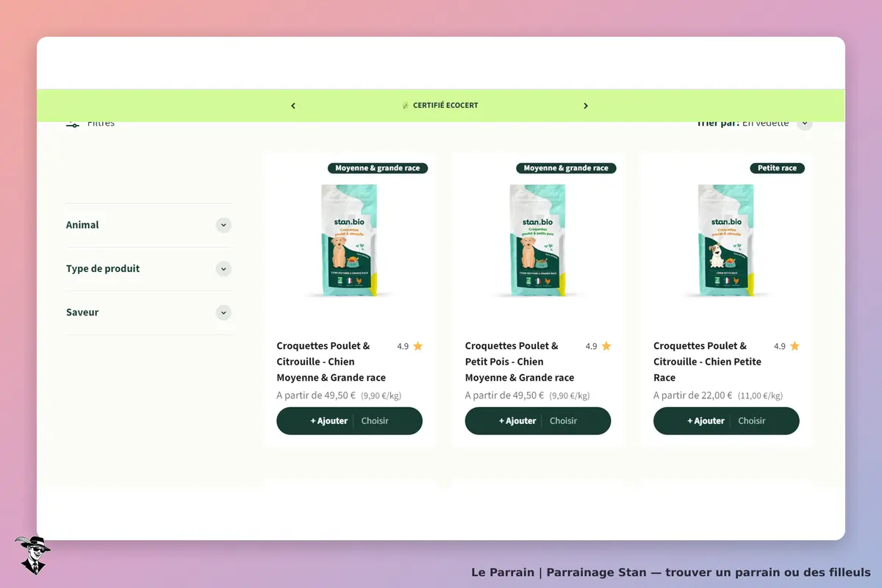Click rating star on Chien Petite Race product
Viewport: 882px width, 588px height.
click(x=795, y=346)
